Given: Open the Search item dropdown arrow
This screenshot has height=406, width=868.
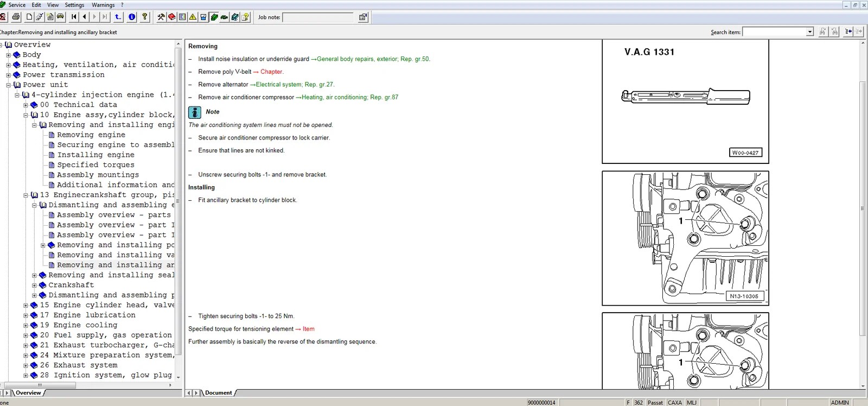Looking at the screenshot, I should pos(809,32).
